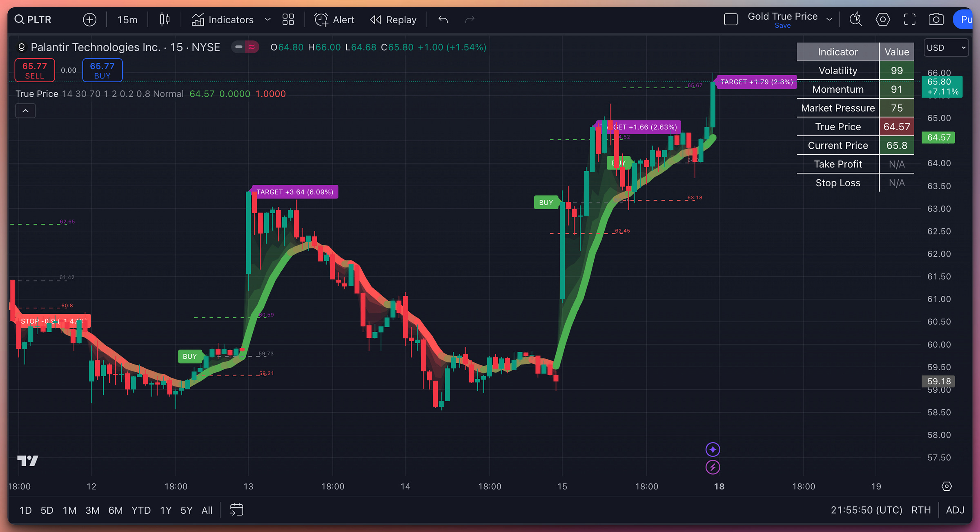Screen dimensions: 980x532
Task: Select the True Price indicator legend
Action: click(x=37, y=94)
